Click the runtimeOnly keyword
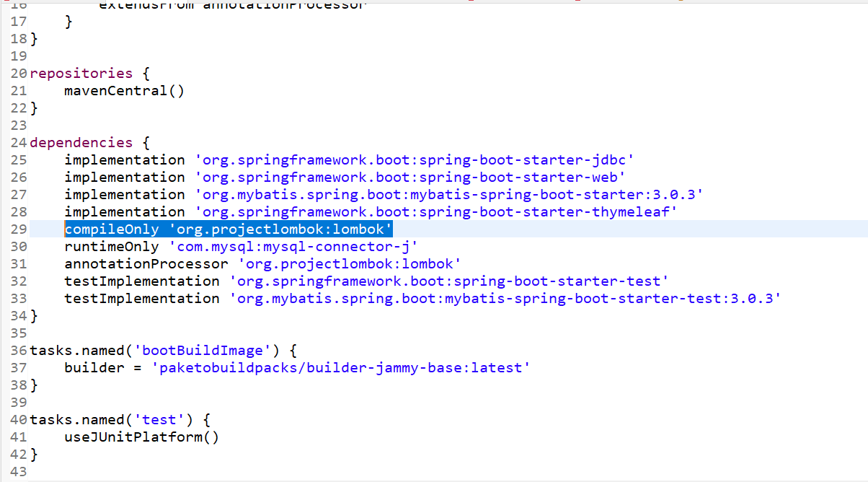 pyautogui.click(x=112, y=247)
